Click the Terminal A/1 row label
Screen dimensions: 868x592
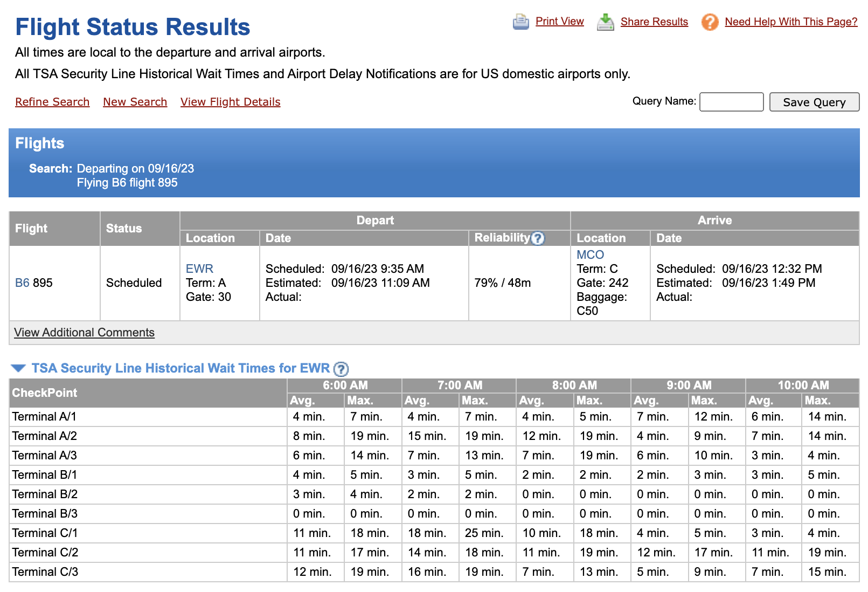[44, 416]
